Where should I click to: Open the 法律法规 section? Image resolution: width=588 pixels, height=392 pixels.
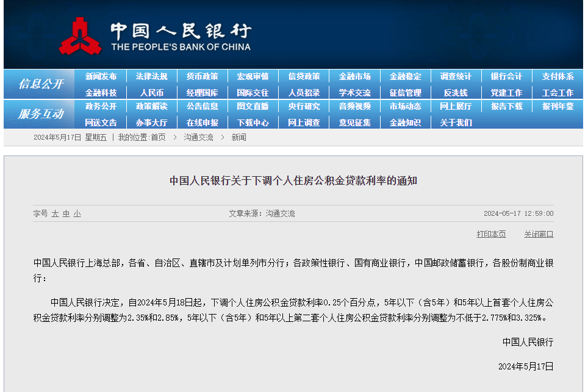click(x=151, y=76)
